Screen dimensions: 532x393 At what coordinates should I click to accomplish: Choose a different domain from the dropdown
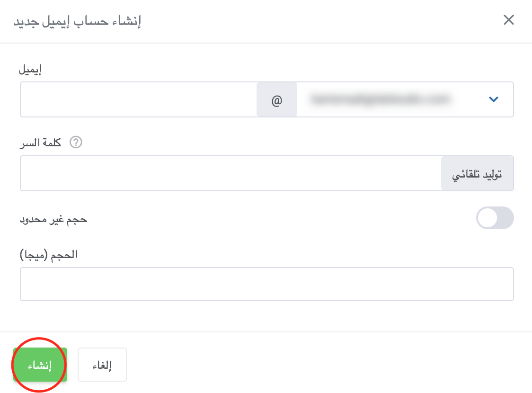click(494, 99)
